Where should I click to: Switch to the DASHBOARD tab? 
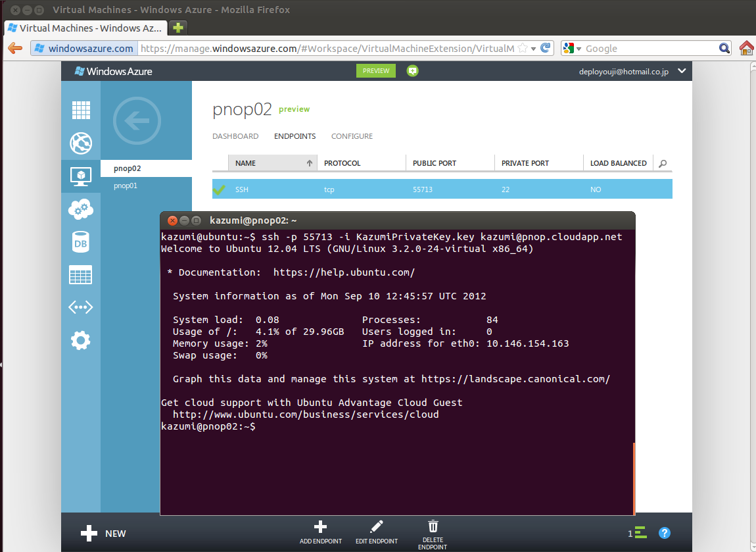pyautogui.click(x=235, y=136)
